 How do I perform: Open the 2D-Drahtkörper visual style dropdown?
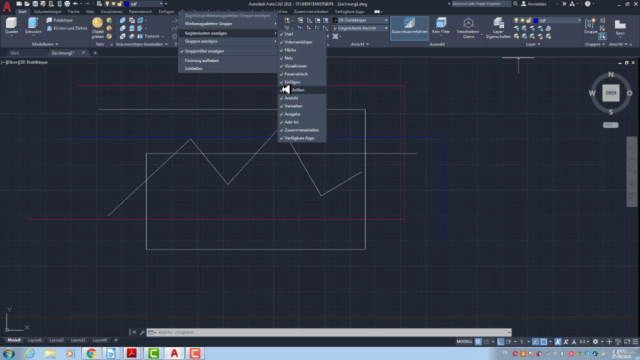click(360, 20)
